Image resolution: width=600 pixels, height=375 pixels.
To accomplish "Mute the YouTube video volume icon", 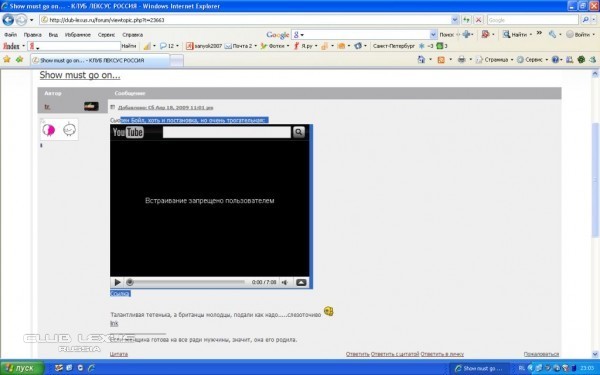I will 285,282.
